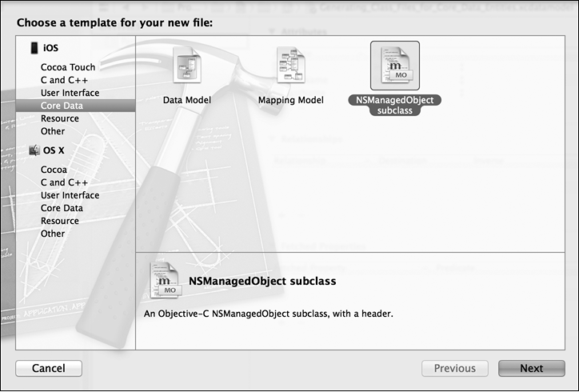Image resolution: width=579 pixels, height=392 pixels.
Task: Select the highlighted Core Data category under iOS
Action: click(x=63, y=106)
